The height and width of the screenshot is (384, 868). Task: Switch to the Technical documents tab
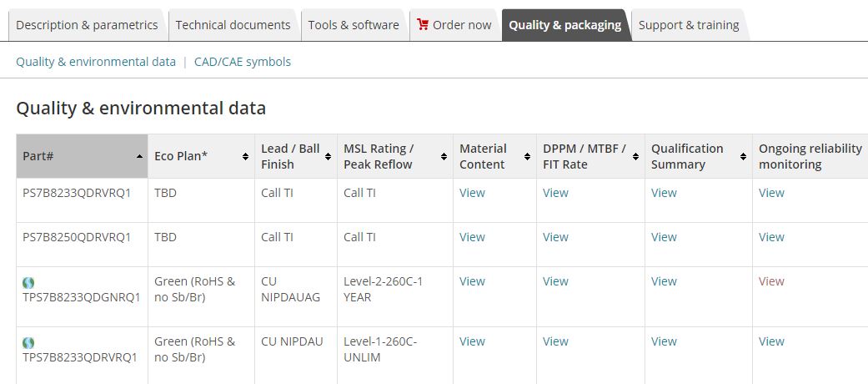tap(233, 25)
